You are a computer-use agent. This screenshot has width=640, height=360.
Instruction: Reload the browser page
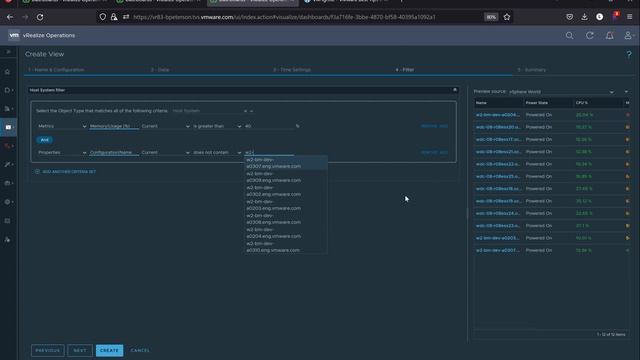tap(40, 17)
